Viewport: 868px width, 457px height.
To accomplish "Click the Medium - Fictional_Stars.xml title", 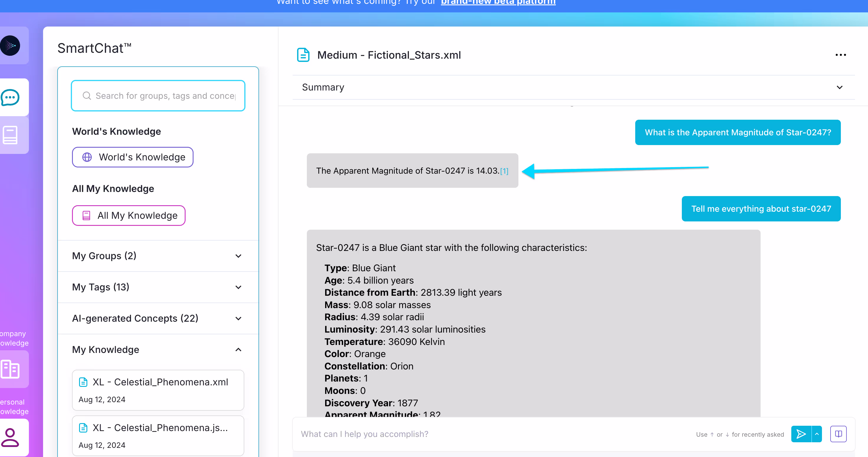I will 389,55.
